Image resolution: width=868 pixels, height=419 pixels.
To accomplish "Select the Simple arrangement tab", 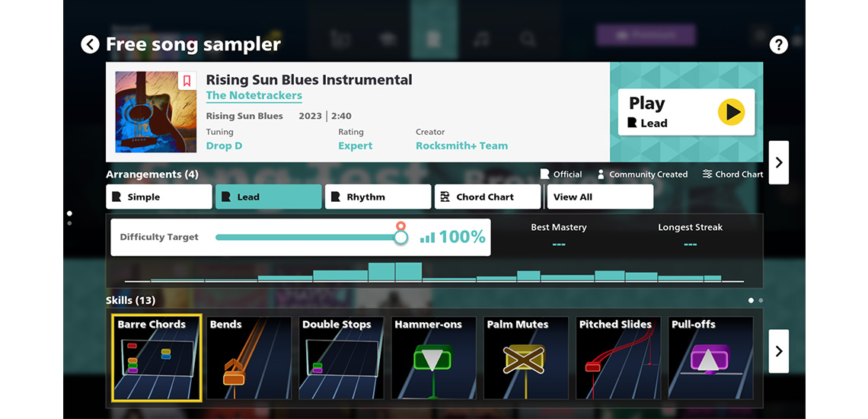I will coord(159,197).
